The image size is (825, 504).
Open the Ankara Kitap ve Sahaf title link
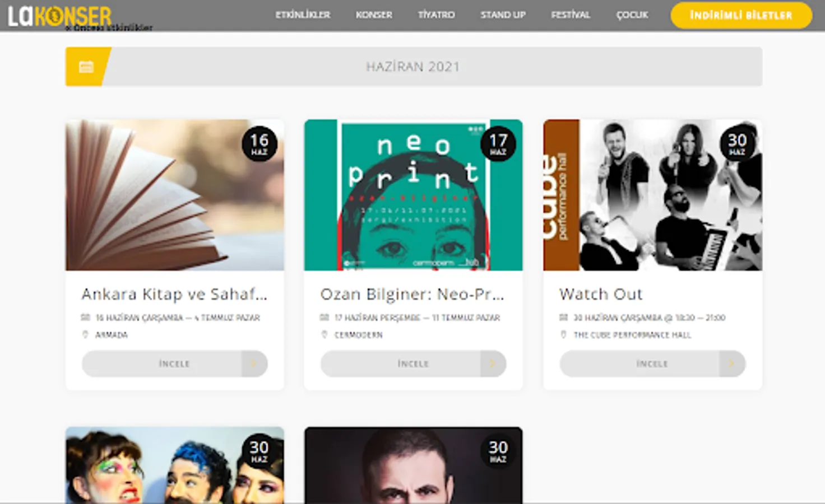[x=174, y=294]
